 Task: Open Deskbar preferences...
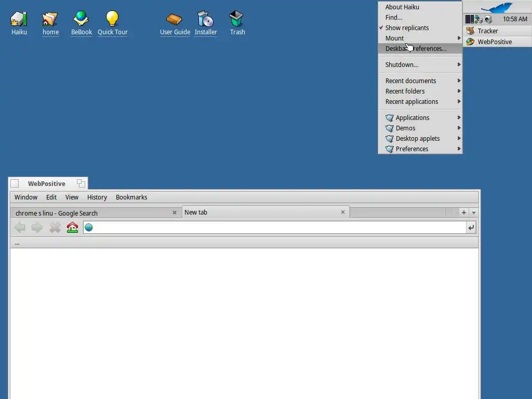(x=420, y=48)
